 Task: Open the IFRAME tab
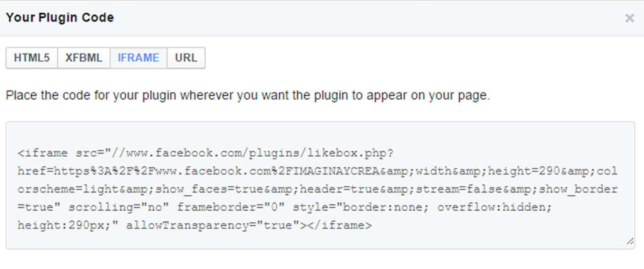138,58
